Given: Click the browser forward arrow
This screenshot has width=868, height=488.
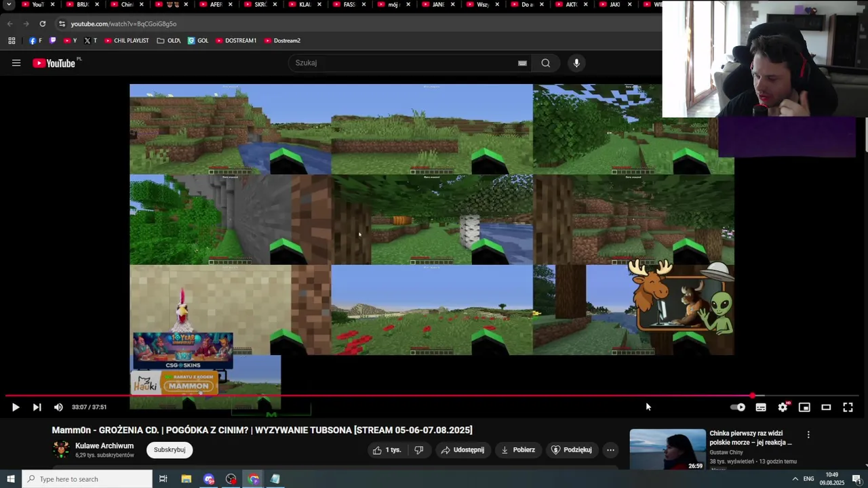Looking at the screenshot, I should click(x=26, y=24).
